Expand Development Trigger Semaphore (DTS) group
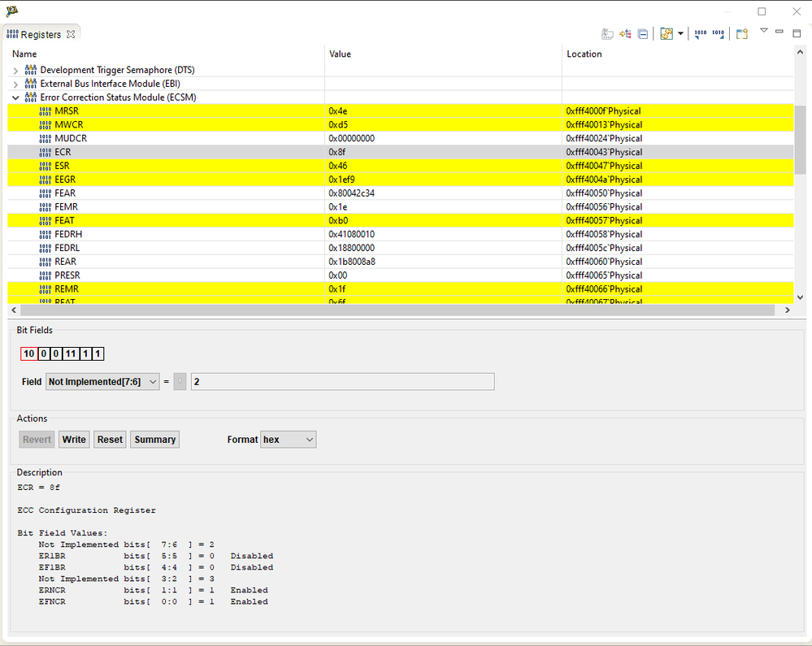Image resolution: width=812 pixels, height=646 pixels. [x=15, y=71]
